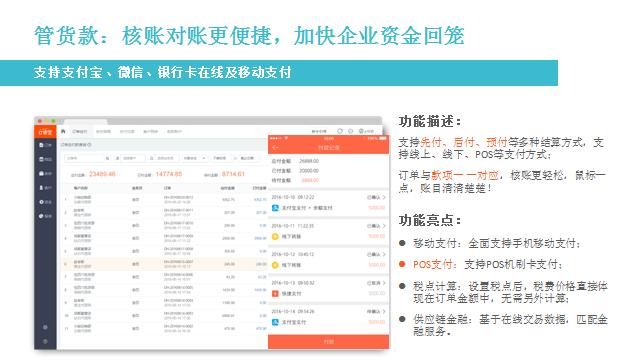Click the red 待付金额 value on mobile
Screen dimensions: 640x360
pos(310,180)
